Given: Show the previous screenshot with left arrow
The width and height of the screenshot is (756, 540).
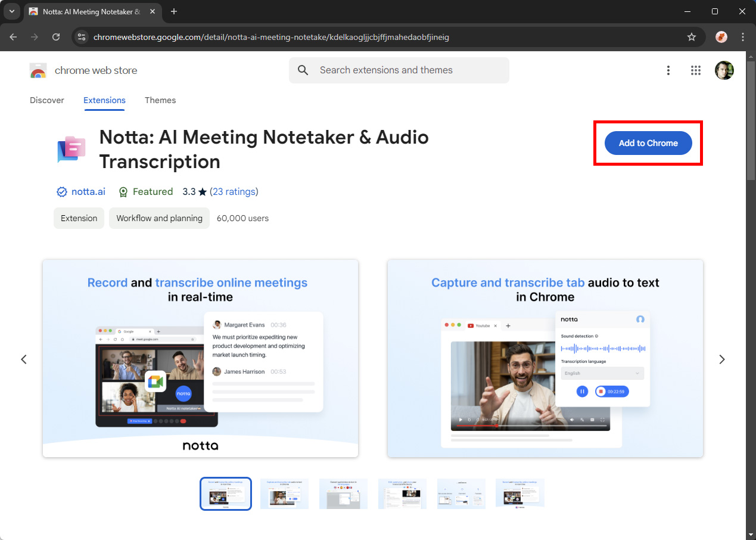Looking at the screenshot, I should pyautogui.click(x=24, y=359).
